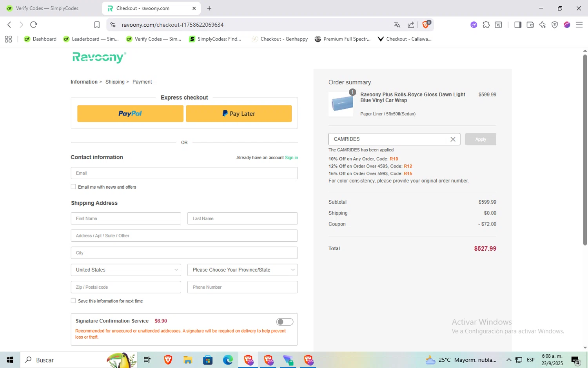Launch File Explorer from the taskbar

pos(188,360)
